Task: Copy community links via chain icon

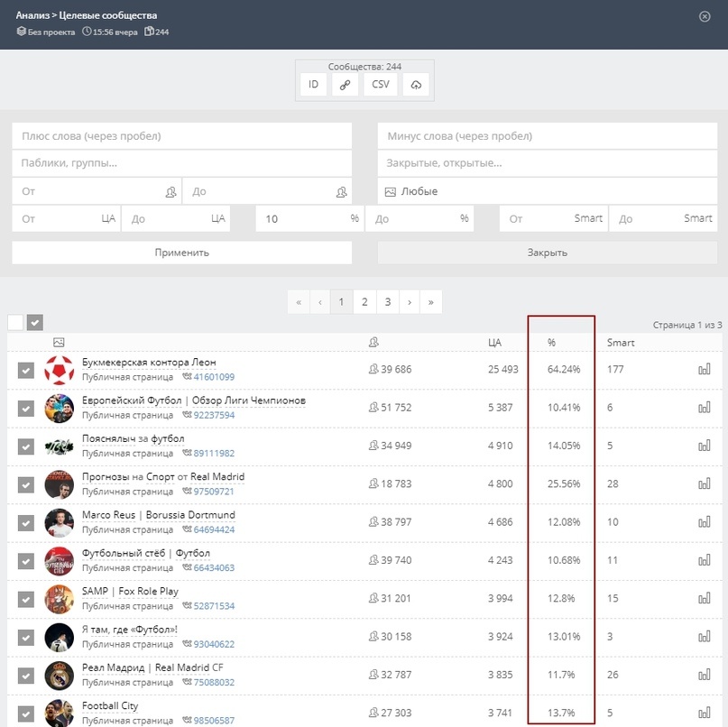Action: click(345, 85)
